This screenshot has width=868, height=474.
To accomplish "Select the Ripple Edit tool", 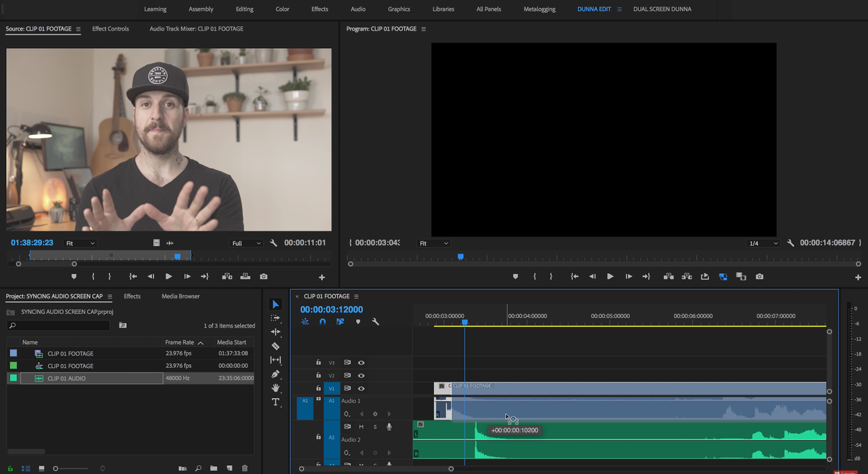I will 275,332.
